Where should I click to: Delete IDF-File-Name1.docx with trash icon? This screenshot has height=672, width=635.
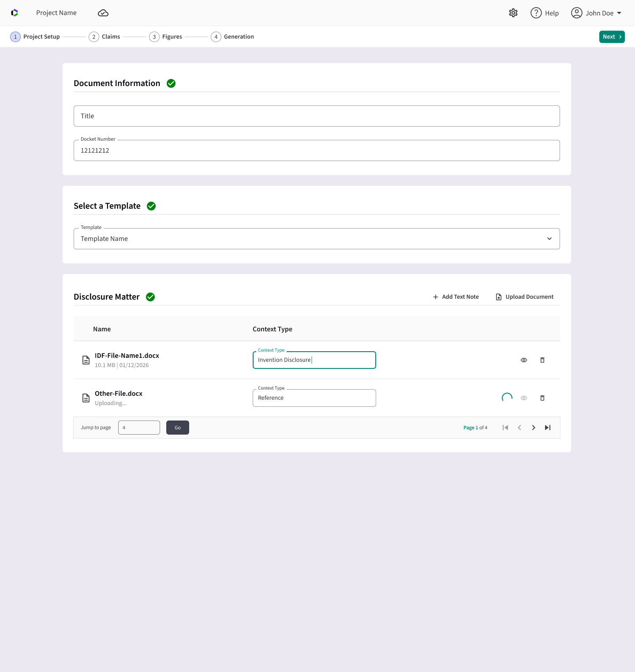pos(542,360)
